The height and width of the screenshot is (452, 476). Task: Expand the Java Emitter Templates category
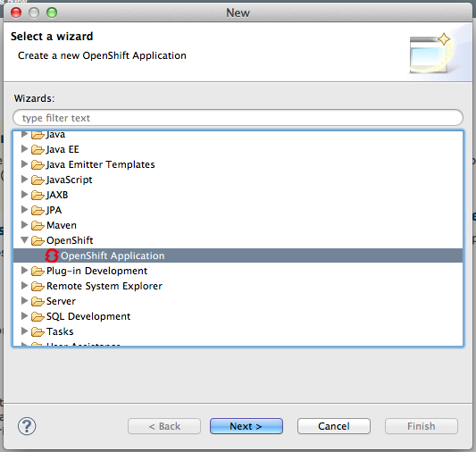coord(24,164)
